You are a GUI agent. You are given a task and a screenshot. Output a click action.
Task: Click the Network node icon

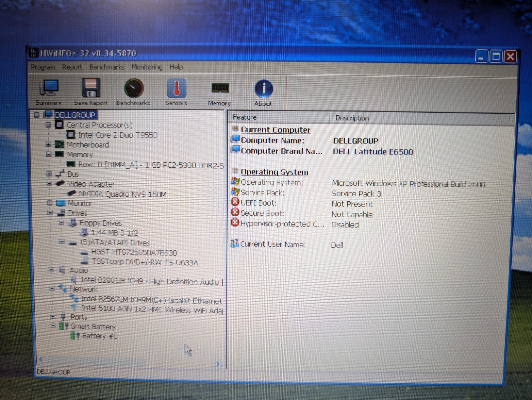coord(63,288)
